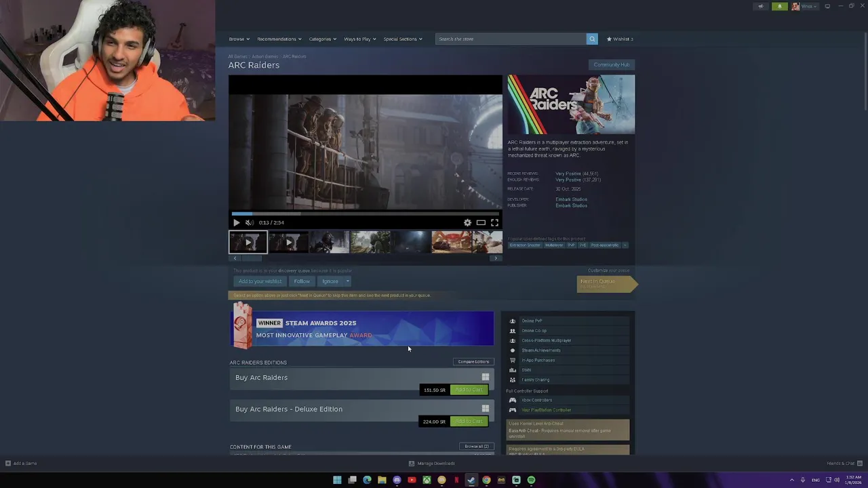Follow ARC Raiders

tap(302, 281)
